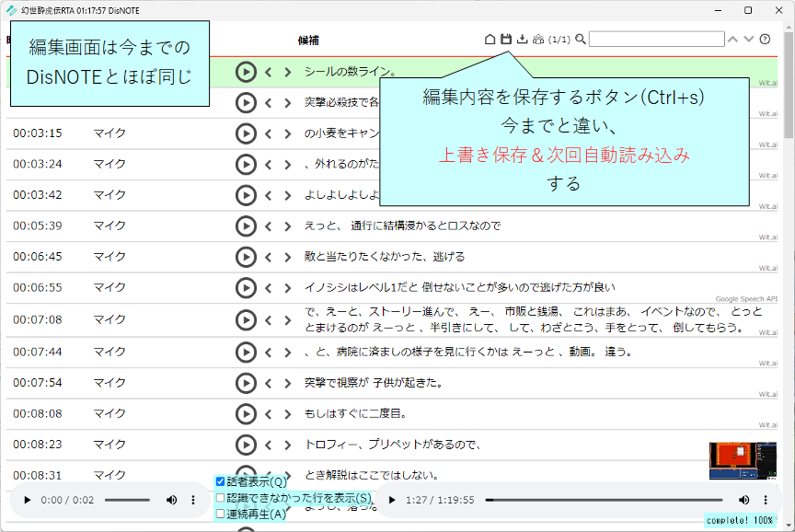Image resolution: width=795 pixels, height=532 pixels.
Task: Show previous candidate for 00:05:39 row
Action: pos(268,226)
